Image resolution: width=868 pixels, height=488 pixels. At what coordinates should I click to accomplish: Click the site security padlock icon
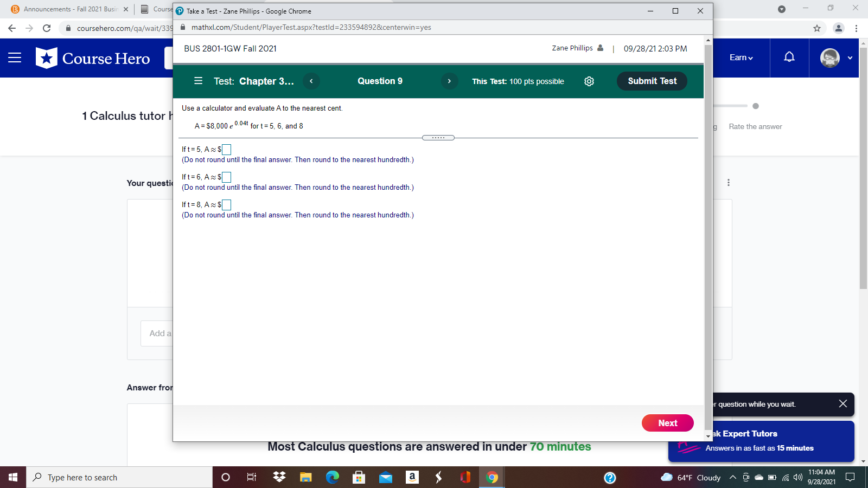tap(183, 27)
